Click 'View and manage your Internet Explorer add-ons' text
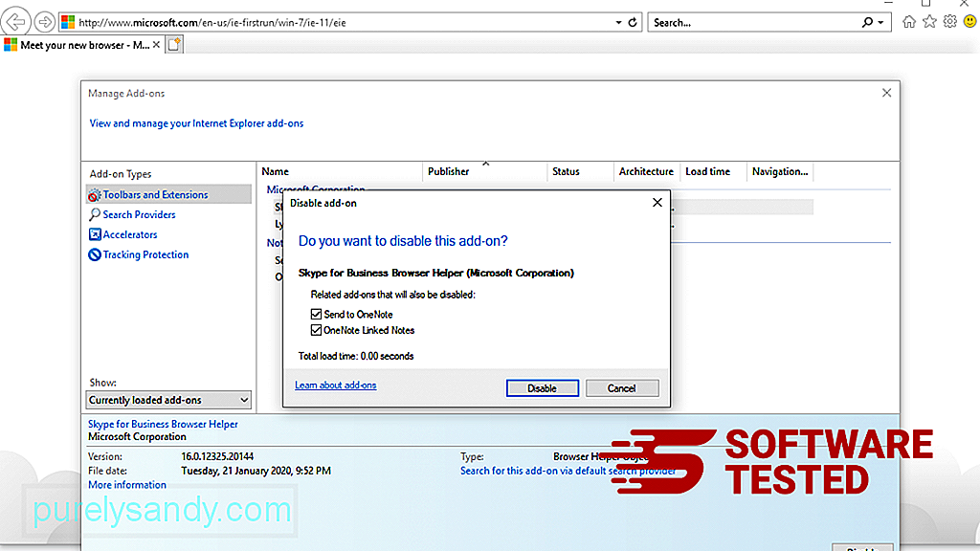 click(x=196, y=123)
